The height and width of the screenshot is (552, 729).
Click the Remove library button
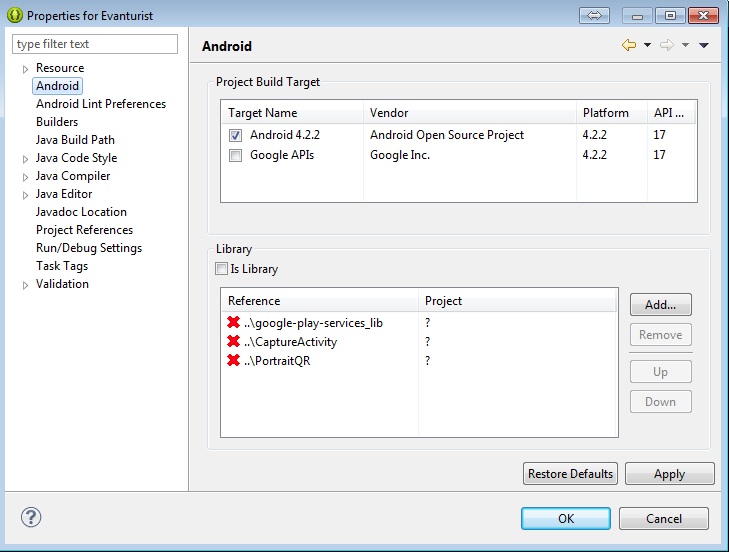pos(661,334)
